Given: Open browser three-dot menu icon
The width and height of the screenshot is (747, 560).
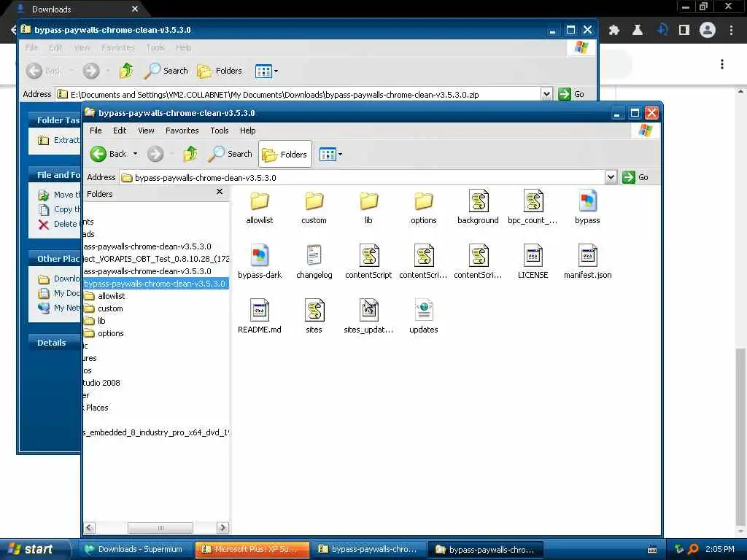Looking at the screenshot, I should [x=731, y=31].
